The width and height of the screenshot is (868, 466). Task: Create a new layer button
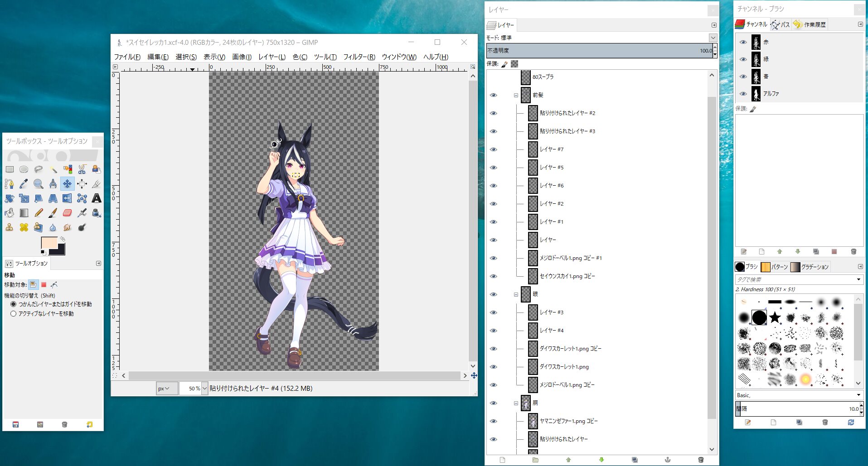coord(502,460)
